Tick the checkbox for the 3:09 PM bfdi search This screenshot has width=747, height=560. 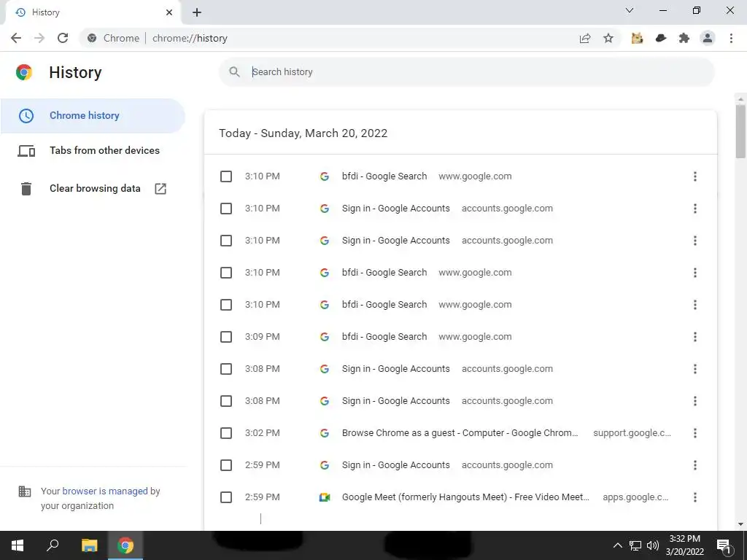click(226, 337)
